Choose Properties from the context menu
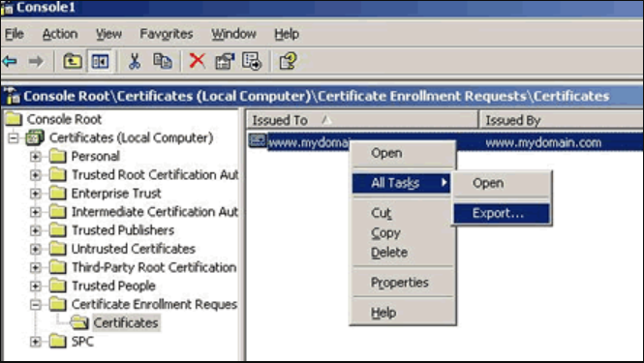The image size is (644, 363). [403, 283]
